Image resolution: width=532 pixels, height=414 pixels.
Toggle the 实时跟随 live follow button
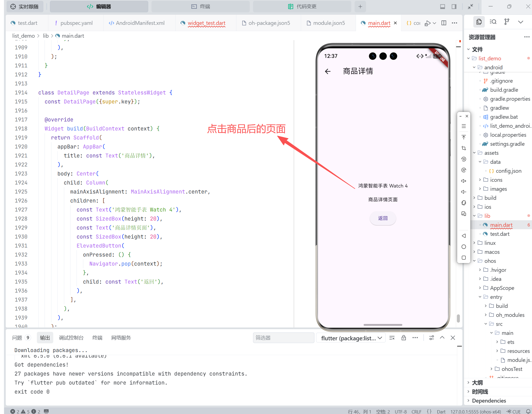click(x=25, y=7)
